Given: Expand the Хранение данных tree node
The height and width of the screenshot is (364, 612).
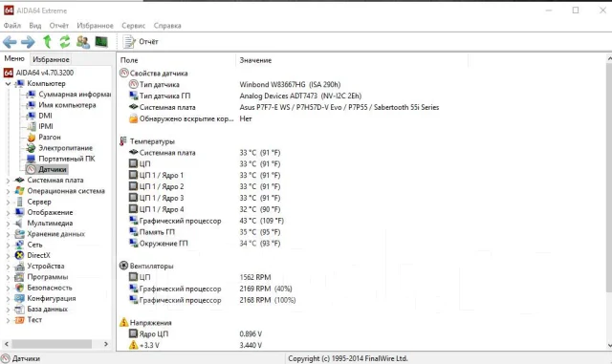Looking at the screenshot, I should [x=8, y=234].
